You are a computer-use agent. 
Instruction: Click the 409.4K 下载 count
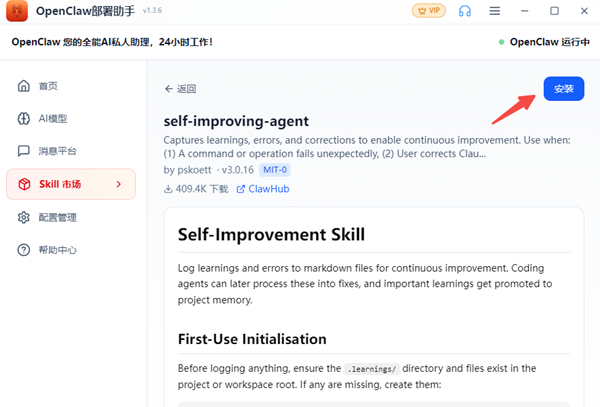point(202,189)
